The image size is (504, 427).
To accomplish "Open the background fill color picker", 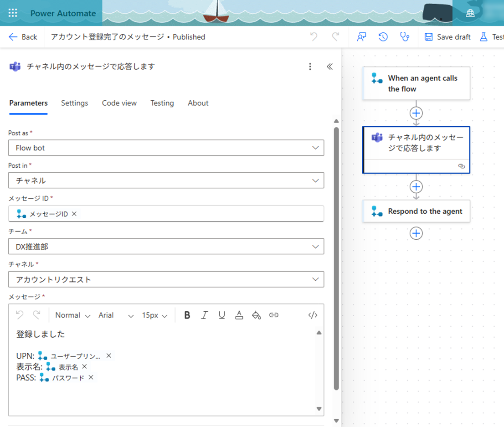I will 257,315.
